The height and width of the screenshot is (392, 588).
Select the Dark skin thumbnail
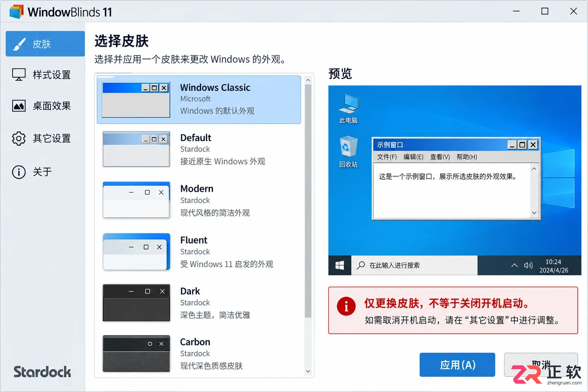coord(136,303)
